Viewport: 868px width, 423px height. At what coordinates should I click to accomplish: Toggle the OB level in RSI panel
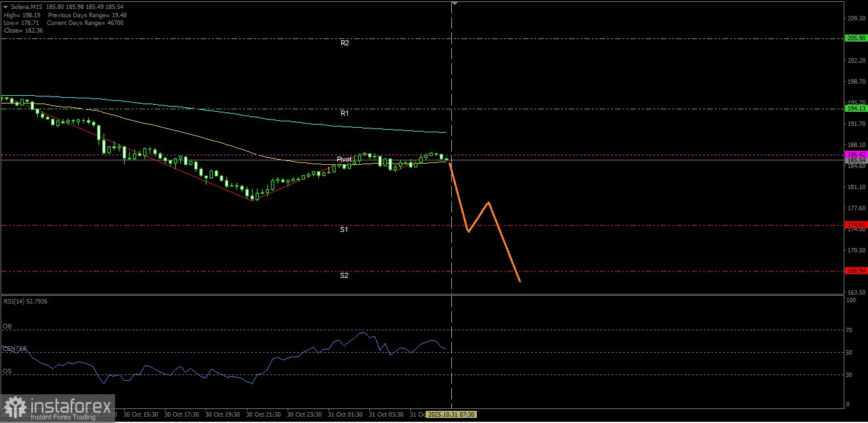6,326
